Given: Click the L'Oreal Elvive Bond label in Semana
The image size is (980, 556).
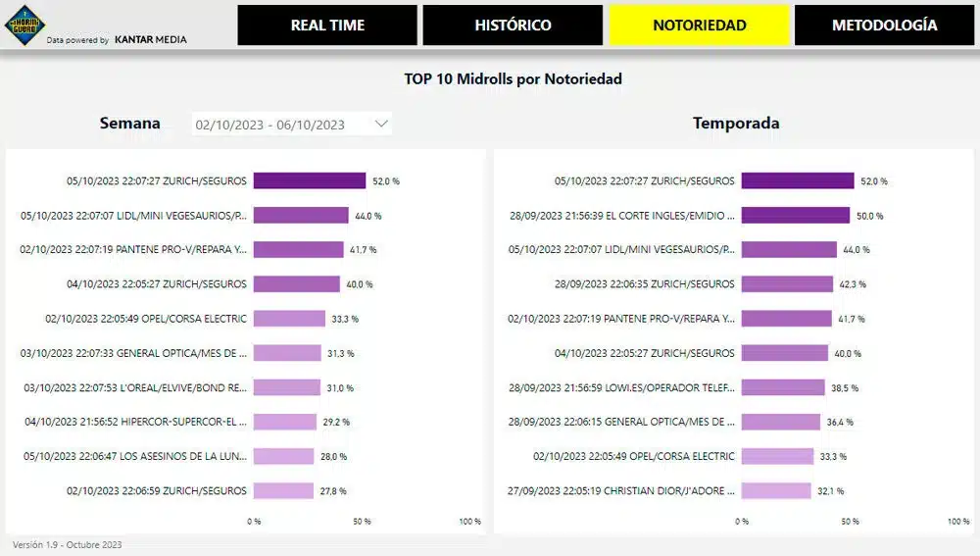Looking at the screenshot, I should pyautogui.click(x=135, y=387).
